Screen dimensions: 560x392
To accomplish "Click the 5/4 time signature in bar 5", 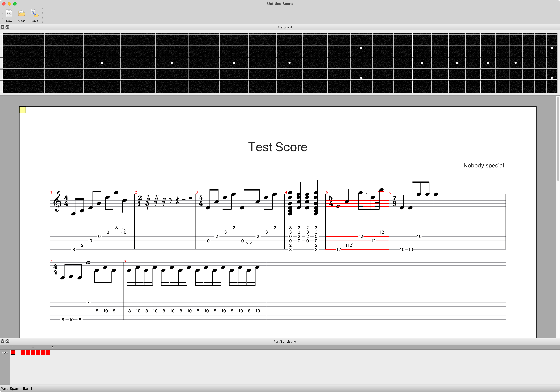I will pos(331,201).
